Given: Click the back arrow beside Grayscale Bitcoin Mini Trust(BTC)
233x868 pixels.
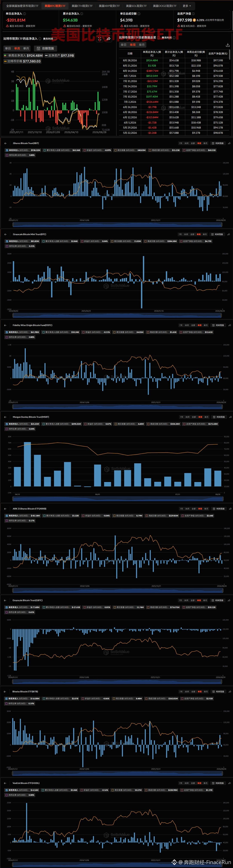Looking at the screenshot, I should 5,234.
